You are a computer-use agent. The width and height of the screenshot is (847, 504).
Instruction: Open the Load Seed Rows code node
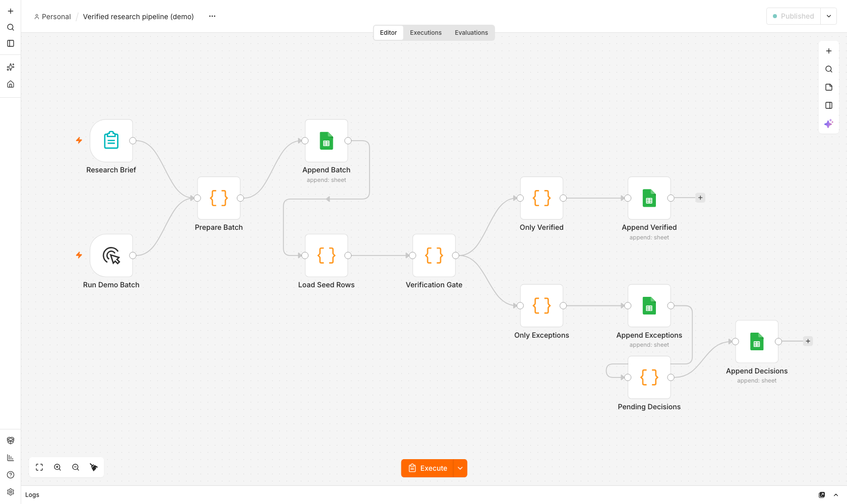tap(326, 256)
